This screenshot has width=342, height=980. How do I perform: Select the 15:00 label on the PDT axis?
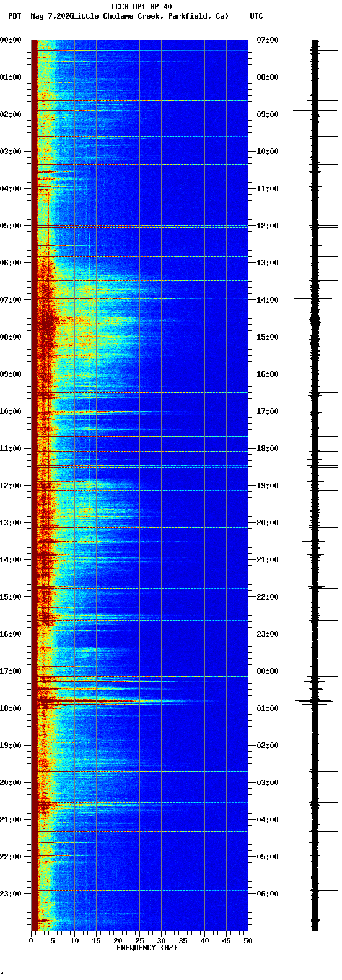[x=11, y=597]
